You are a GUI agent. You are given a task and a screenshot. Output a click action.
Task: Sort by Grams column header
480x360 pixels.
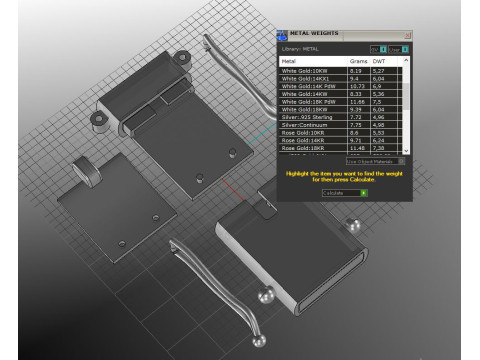(359, 61)
